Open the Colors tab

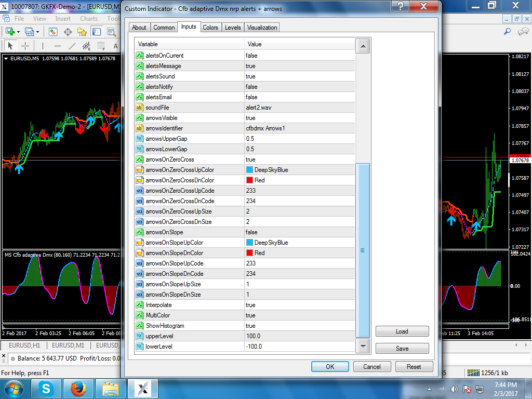click(x=210, y=28)
